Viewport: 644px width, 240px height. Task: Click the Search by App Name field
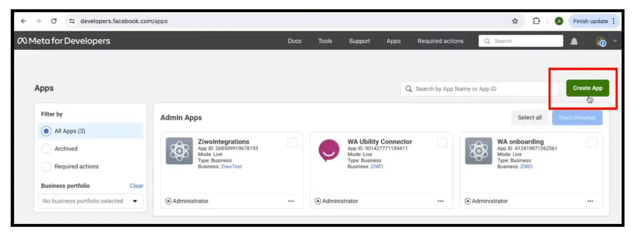click(x=480, y=89)
